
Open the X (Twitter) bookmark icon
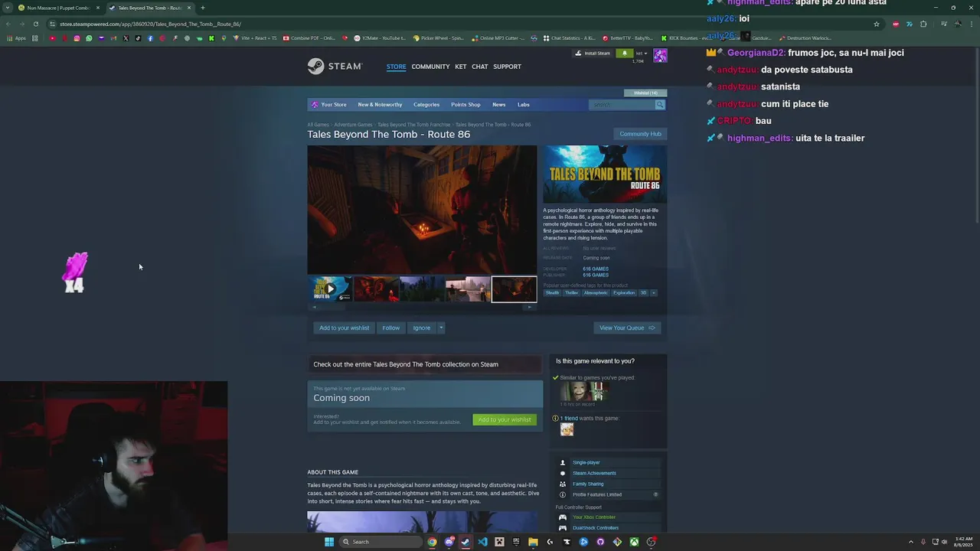click(x=126, y=38)
